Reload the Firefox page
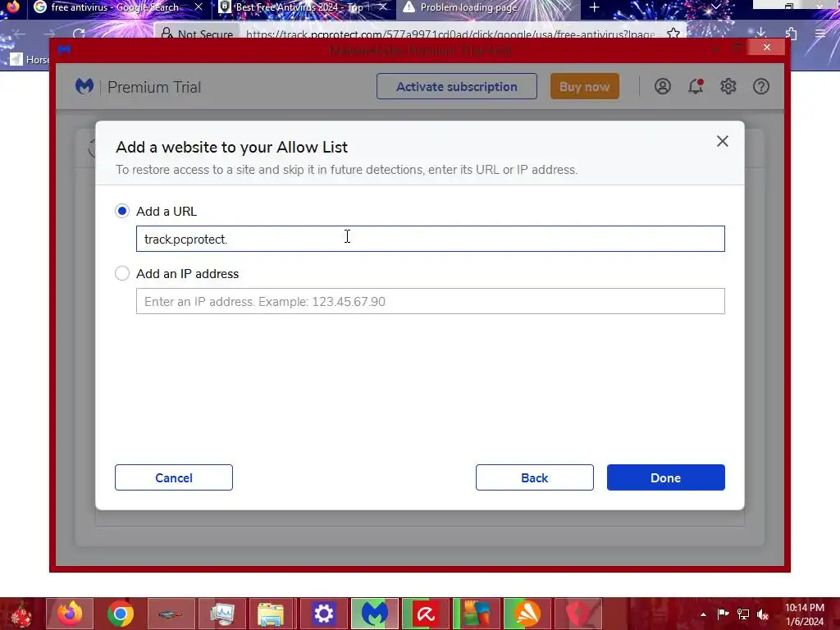840x630 pixels. click(x=79, y=34)
